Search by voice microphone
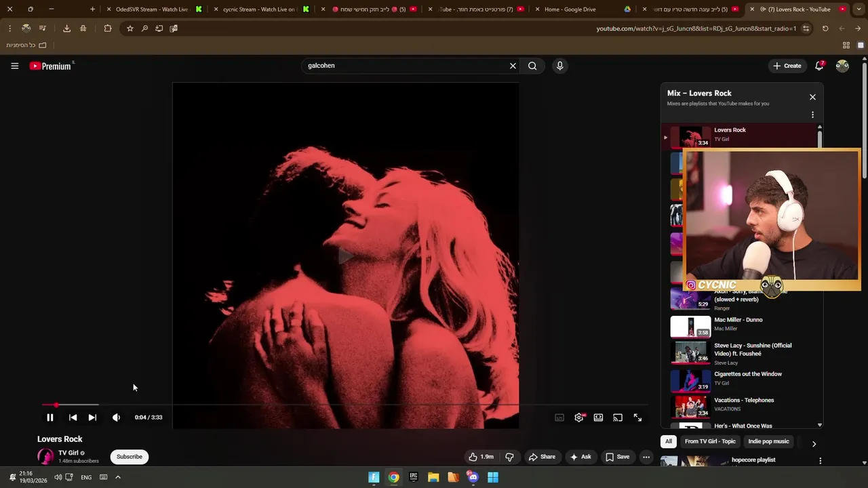868x488 pixels. pos(559,66)
